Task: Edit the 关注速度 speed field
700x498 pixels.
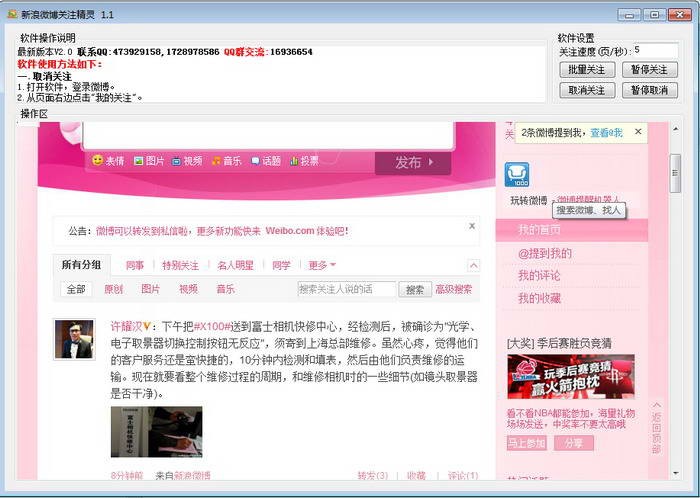Action: pos(655,50)
